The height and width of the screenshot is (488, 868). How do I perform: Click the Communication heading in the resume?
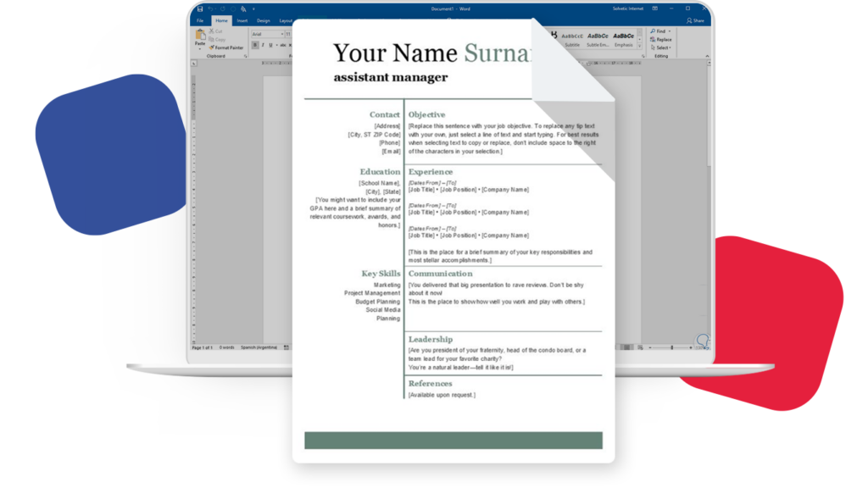[x=441, y=274]
